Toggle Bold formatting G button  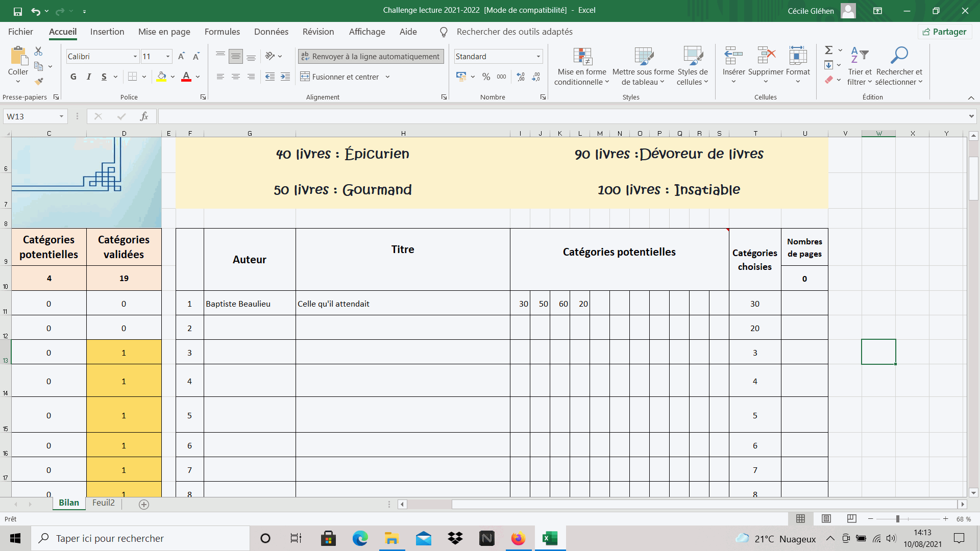(73, 77)
